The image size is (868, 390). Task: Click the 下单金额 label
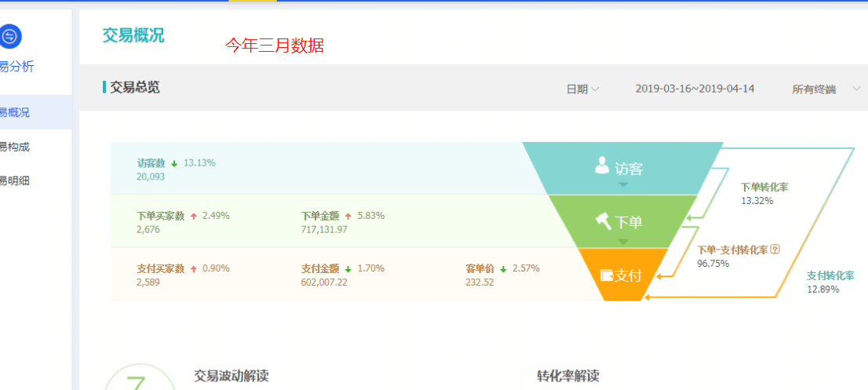(320, 216)
